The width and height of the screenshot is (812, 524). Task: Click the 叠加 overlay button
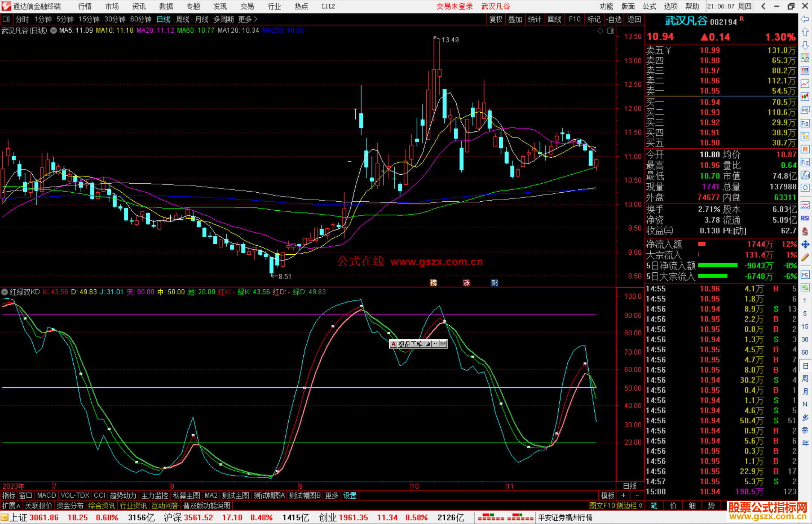click(x=515, y=19)
